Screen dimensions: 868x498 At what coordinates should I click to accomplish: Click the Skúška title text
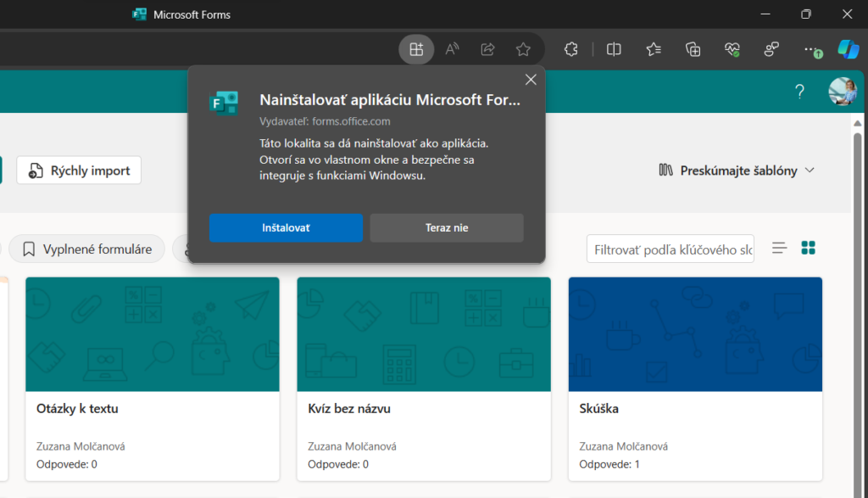tap(599, 409)
